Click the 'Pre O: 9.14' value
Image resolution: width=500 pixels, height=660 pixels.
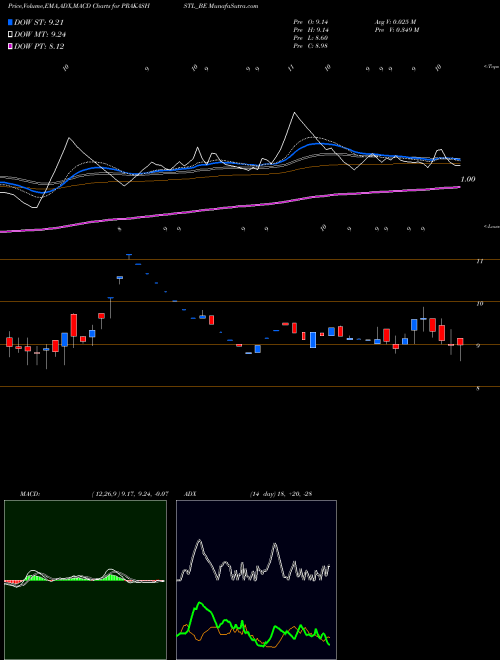click(x=311, y=22)
